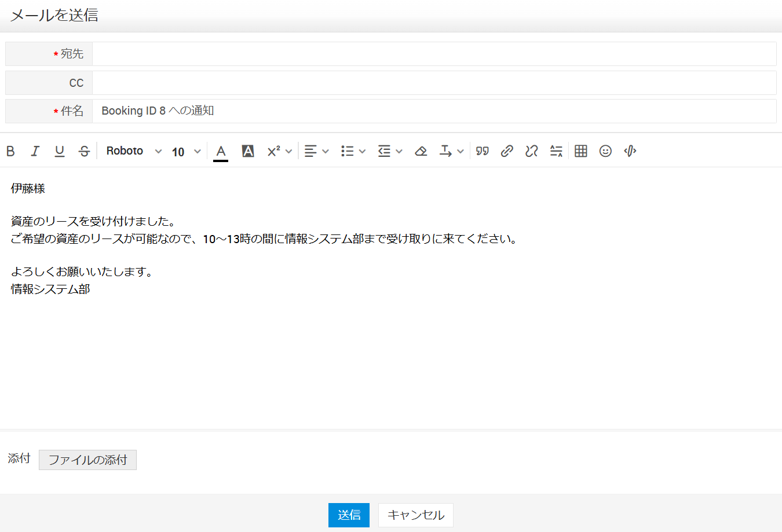Click the greeting line 伊藤様

click(28, 189)
